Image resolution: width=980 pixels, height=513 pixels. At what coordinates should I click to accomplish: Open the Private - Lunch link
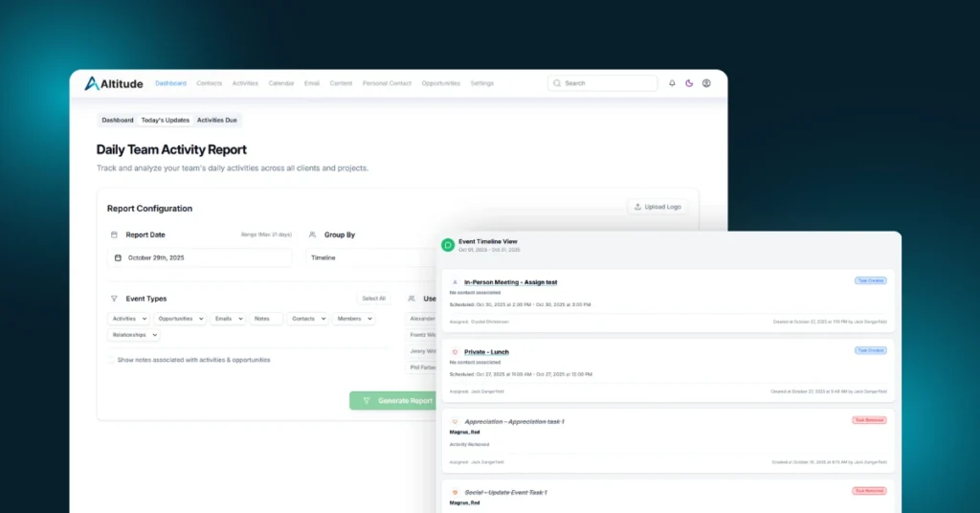coord(486,352)
